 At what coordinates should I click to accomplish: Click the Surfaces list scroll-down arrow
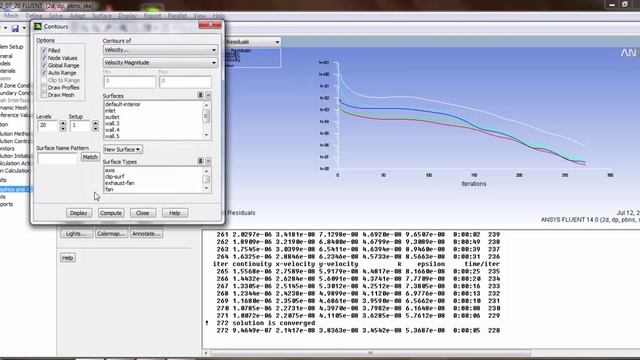[x=206, y=135]
